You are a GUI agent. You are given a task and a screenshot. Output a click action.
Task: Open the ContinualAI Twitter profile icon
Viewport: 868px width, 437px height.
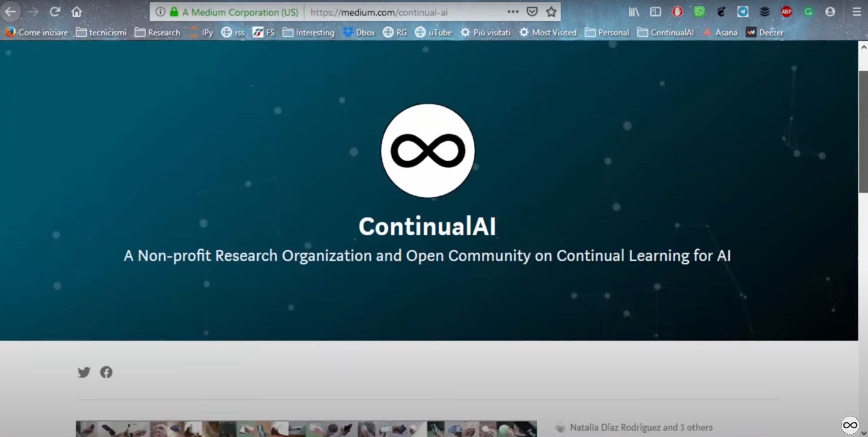coord(84,372)
